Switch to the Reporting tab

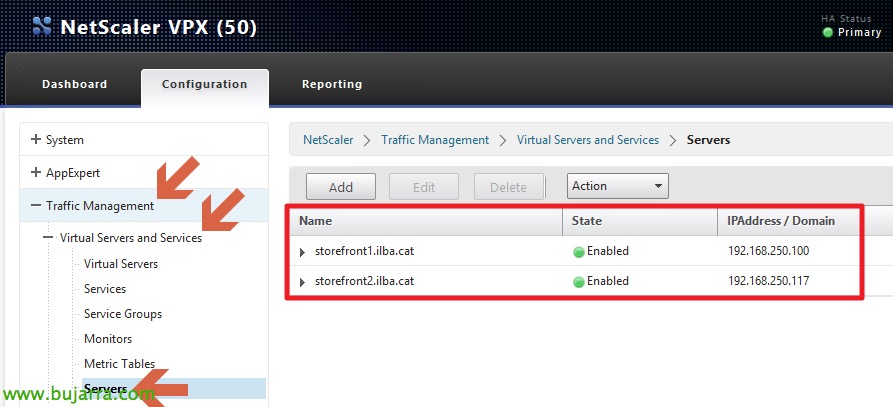pyautogui.click(x=332, y=84)
